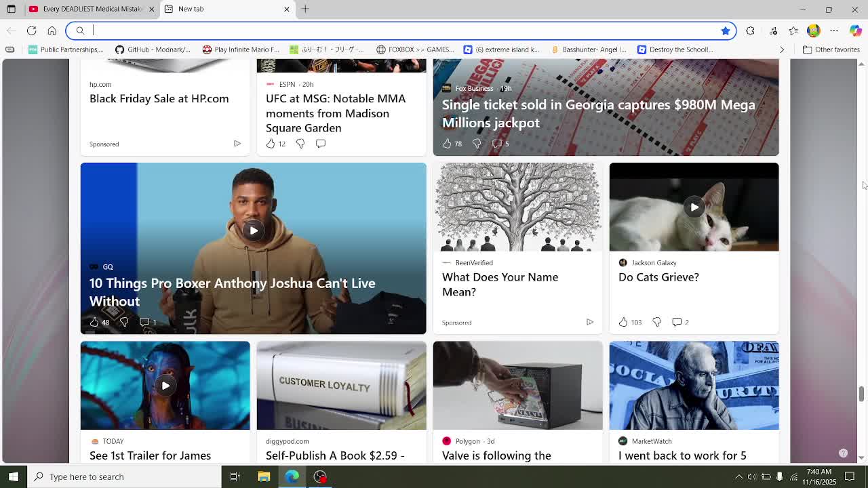
Task: Click the blue favorite star in address bar
Action: pyautogui.click(x=725, y=30)
